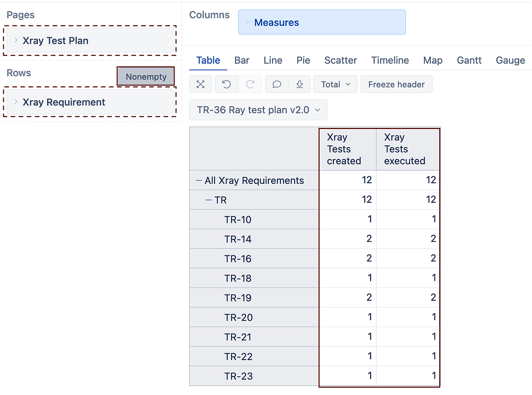
Task: Expand the Xray Requirement dimension
Action: click(x=16, y=102)
